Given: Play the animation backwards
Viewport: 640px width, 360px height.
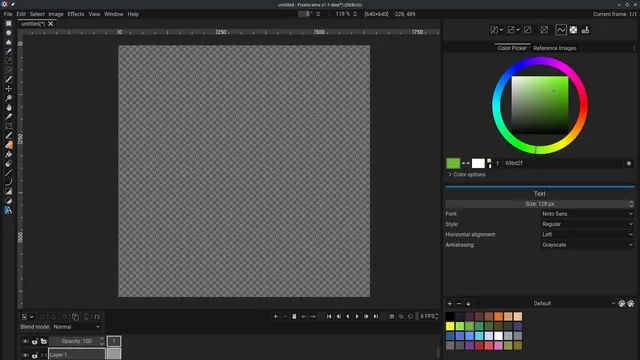Looking at the screenshot, I should 348,316.
